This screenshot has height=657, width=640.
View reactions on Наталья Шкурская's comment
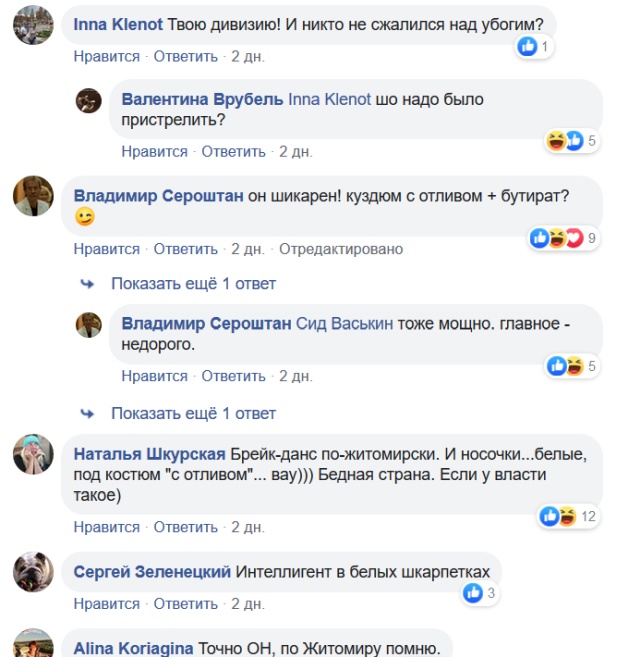pos(567,516)
